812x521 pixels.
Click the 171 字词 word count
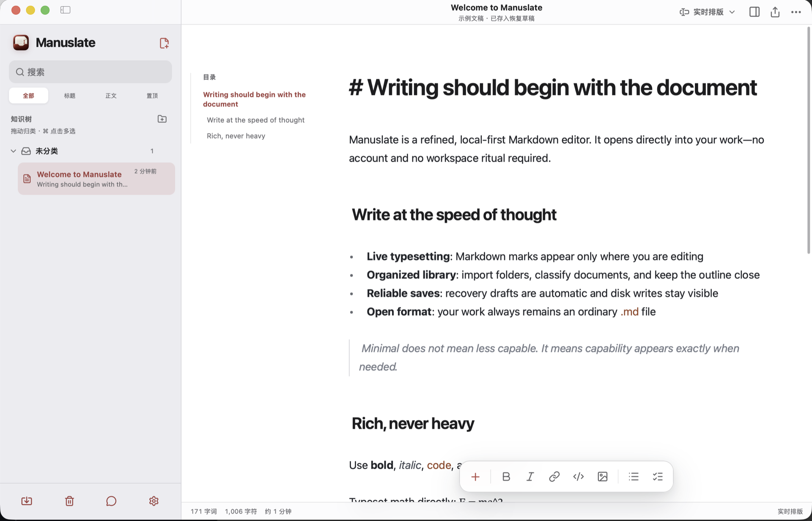click(203, 511)
